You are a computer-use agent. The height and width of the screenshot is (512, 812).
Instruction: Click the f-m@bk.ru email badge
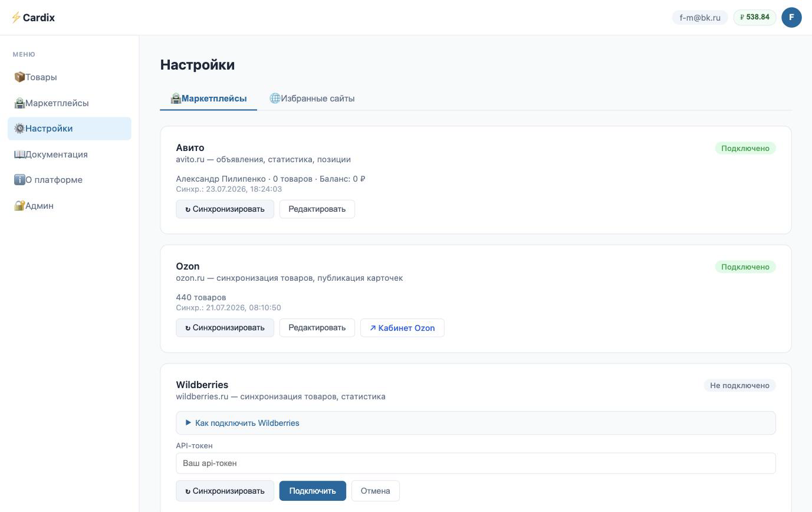pos(700,18)
